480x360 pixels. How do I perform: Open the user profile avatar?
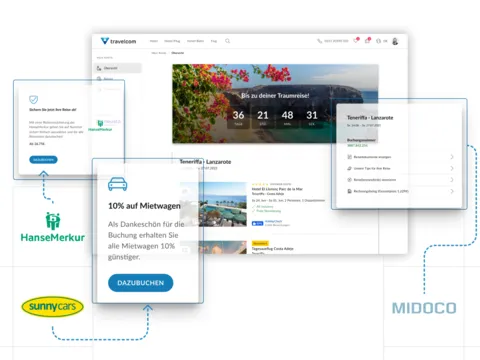[x=395, y=41]
